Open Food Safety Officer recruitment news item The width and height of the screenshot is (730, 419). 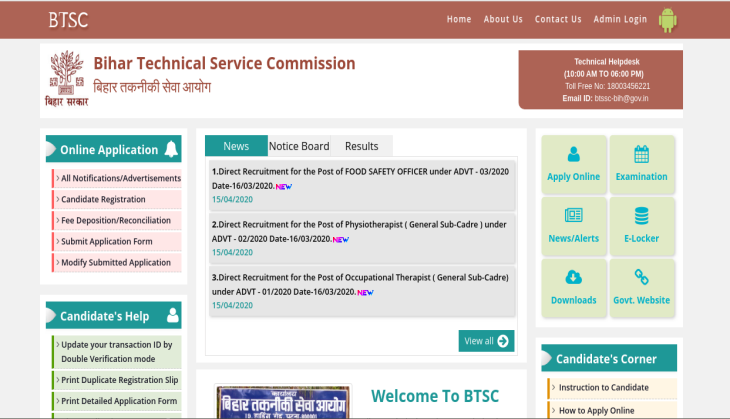pos(362,185)
